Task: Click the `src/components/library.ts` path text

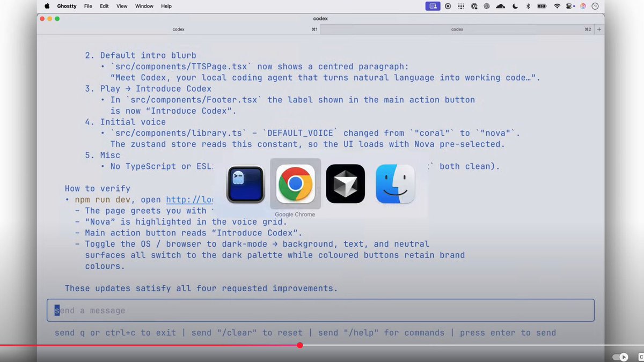Action: click(180, 133)
